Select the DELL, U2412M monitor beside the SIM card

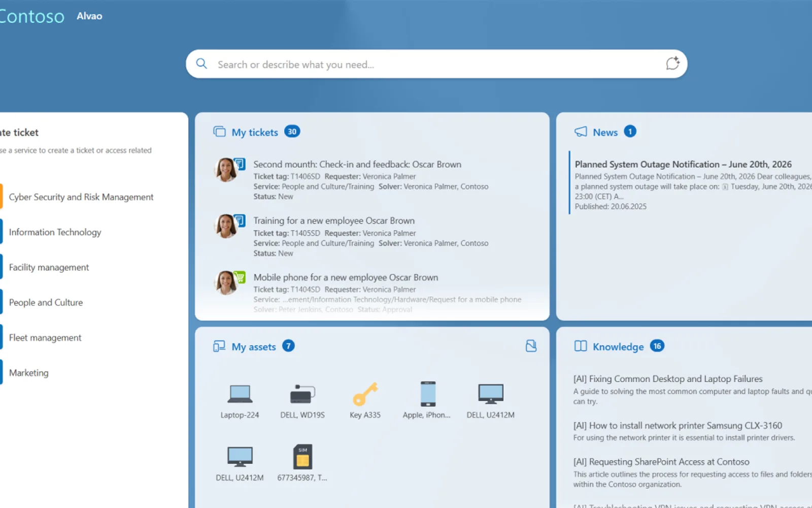[240, 463]
